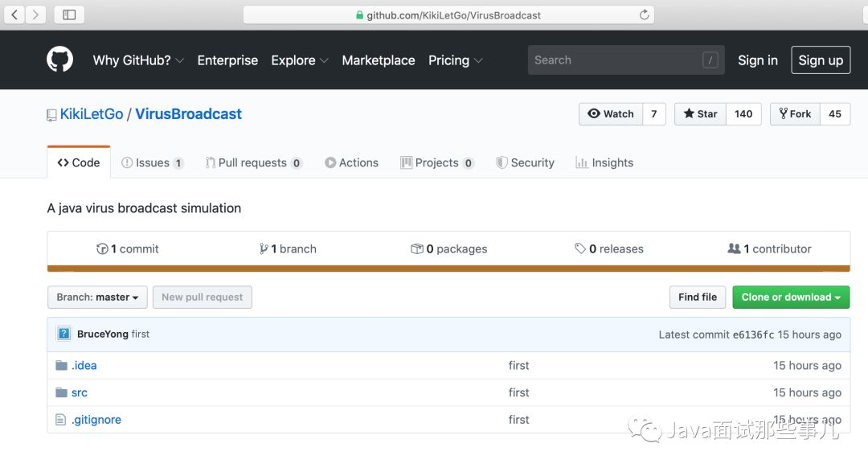868x468 pixels.
Task: Click the BruceYong avatar icon
Action: (63, 334)
